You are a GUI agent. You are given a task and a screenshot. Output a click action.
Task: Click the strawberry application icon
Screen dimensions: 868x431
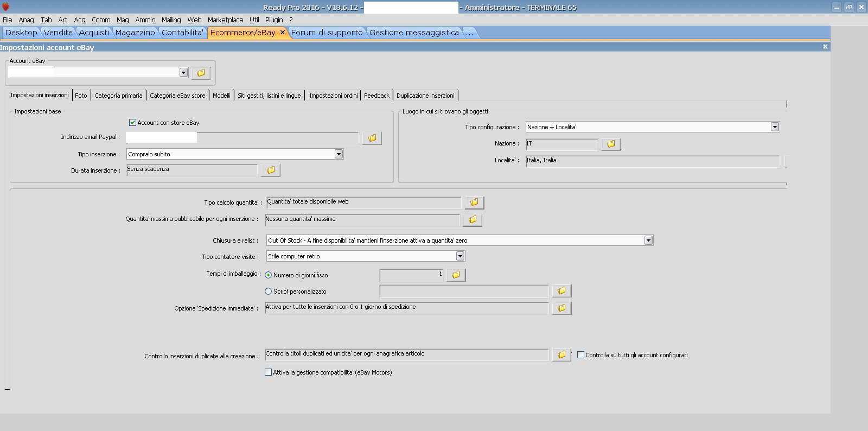(6, 7)
